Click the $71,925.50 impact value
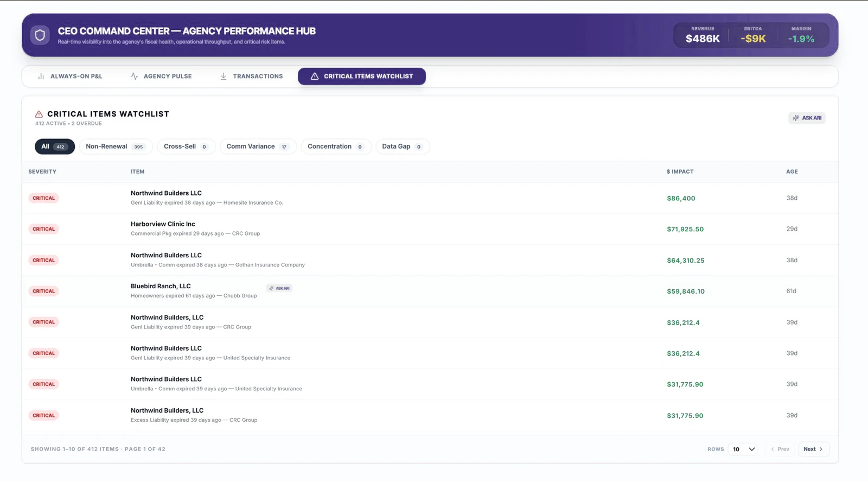868x481 pixels. [x=685, y=230]
